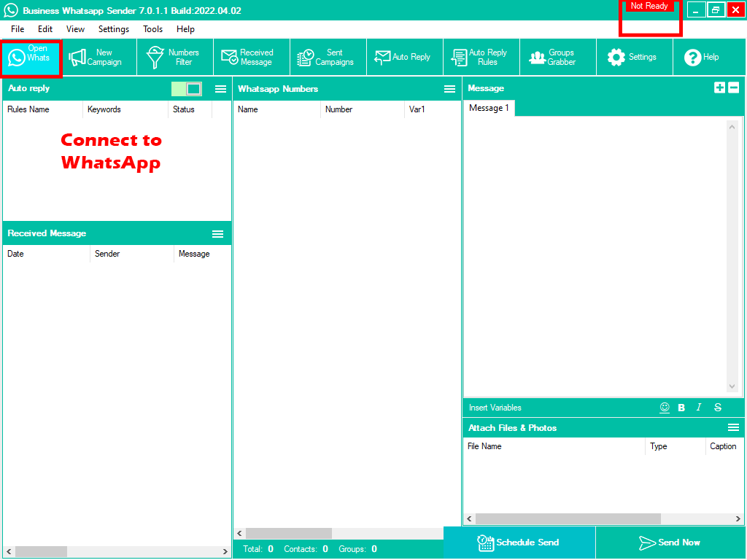
Task: Click the Attach Files horizontal scrollbar right arrow
Action: point(738,518)
